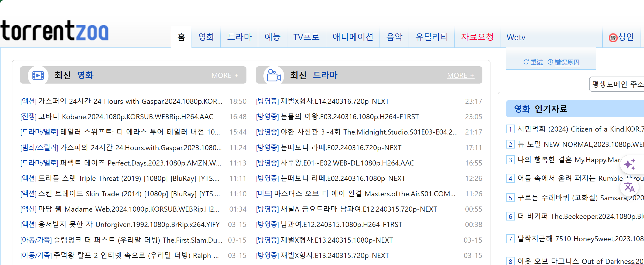This screenshot has width=644, height=265.
Task: Open the 코바니 Kobane 2024 movie link
Action: coord(126,117)
